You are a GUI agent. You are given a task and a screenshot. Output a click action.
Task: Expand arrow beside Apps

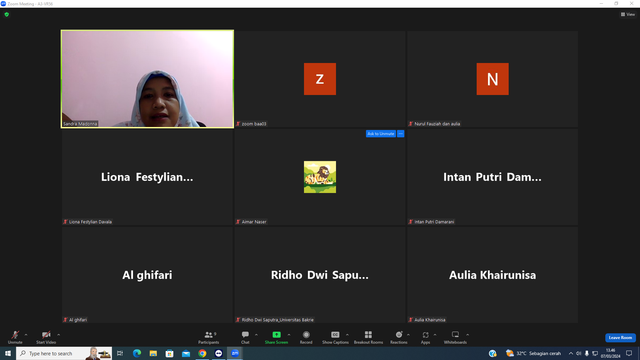tap(435, 335)
